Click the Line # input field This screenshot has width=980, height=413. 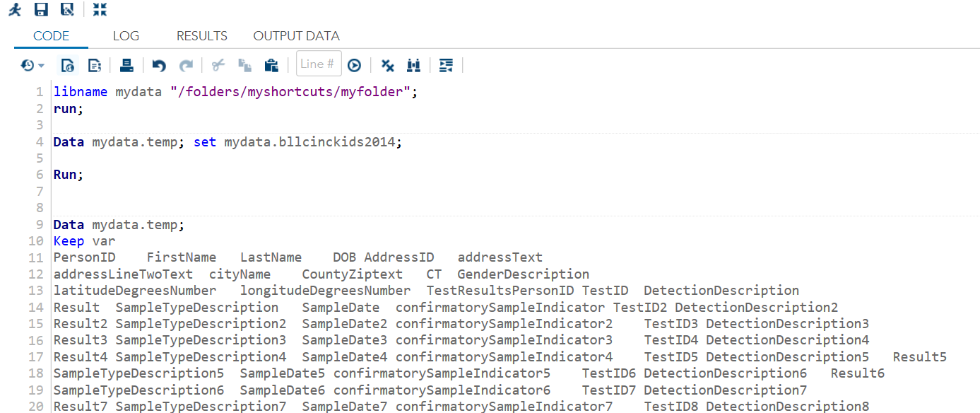(x=318, y=64)
